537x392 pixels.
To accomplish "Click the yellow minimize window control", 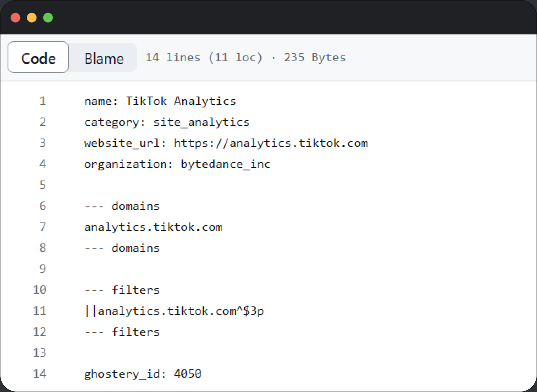I will (x=32, y=17).
